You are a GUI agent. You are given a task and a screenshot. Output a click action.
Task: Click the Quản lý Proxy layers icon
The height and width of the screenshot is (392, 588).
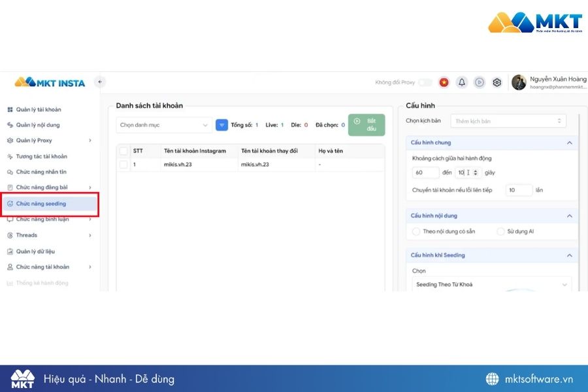[10, 140]
